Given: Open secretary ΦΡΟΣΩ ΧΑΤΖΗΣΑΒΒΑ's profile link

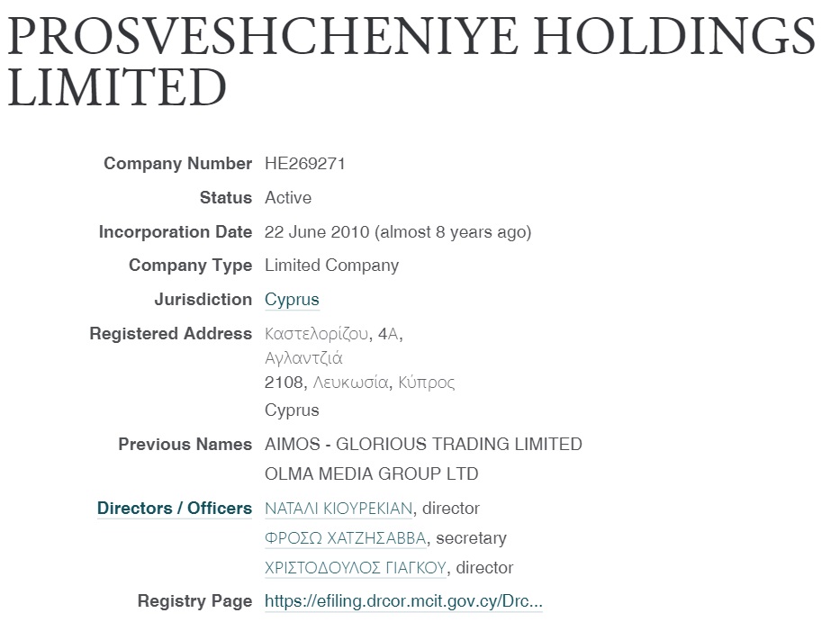Looking at the screenshot, I should click(347, 538).
